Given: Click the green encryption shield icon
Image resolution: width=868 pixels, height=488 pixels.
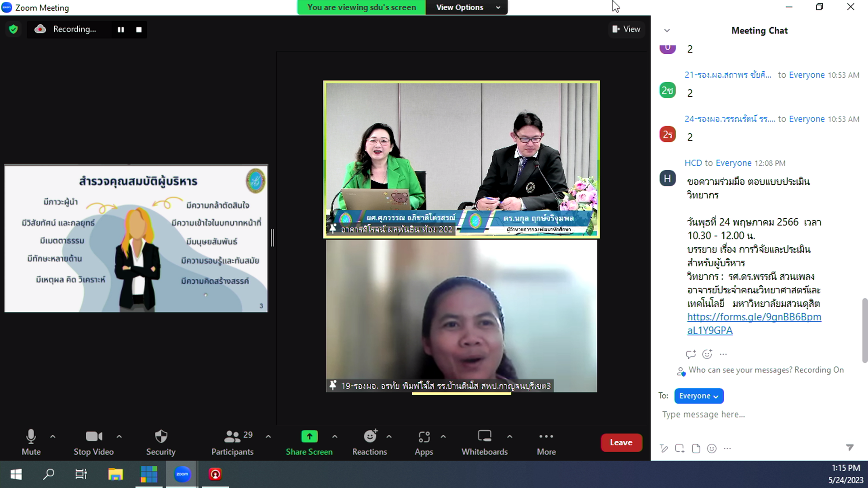Looking at the screenshot, I should pos(14,29).
